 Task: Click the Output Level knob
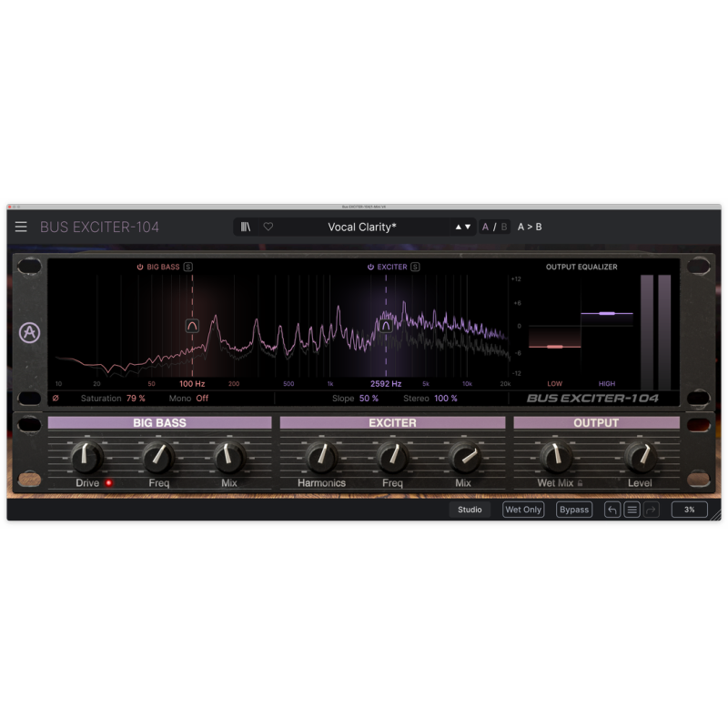640,457
